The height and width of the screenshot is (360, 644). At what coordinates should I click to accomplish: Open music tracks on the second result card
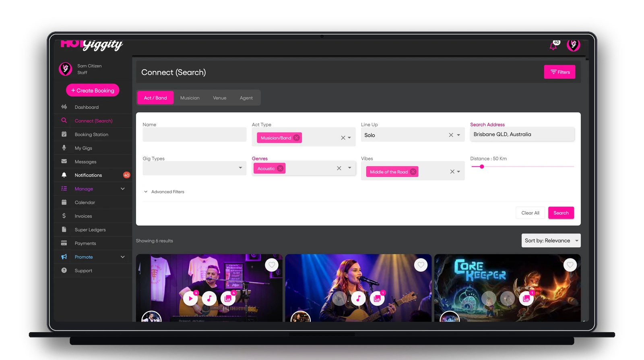coord(358,298)
